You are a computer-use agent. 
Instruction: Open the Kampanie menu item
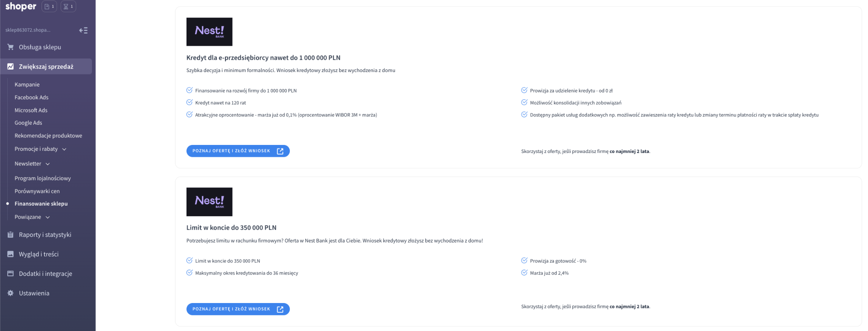coord(27,85)
